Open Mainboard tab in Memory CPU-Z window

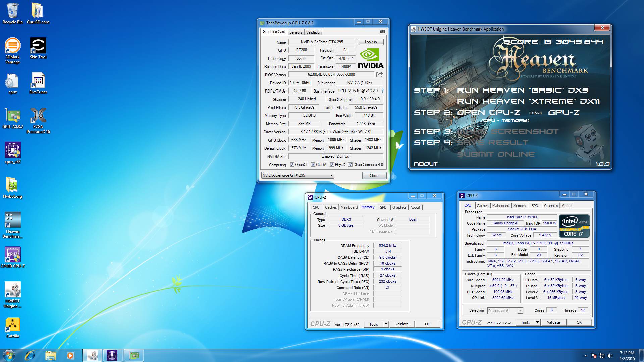[x=349, y=207]
